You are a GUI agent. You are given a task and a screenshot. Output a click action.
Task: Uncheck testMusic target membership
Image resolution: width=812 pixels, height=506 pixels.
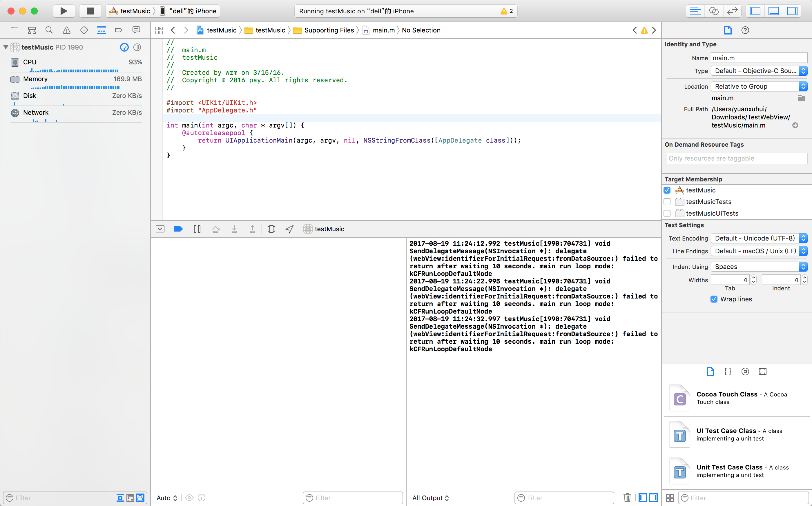667,190
